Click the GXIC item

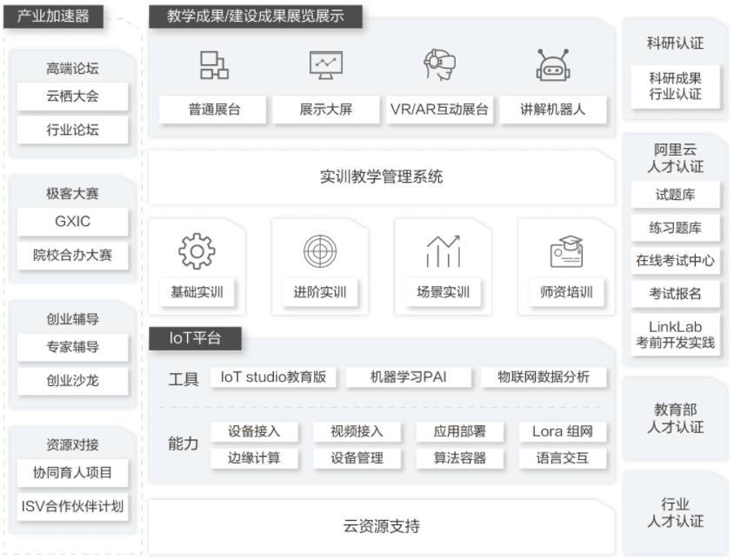point(72,222)
